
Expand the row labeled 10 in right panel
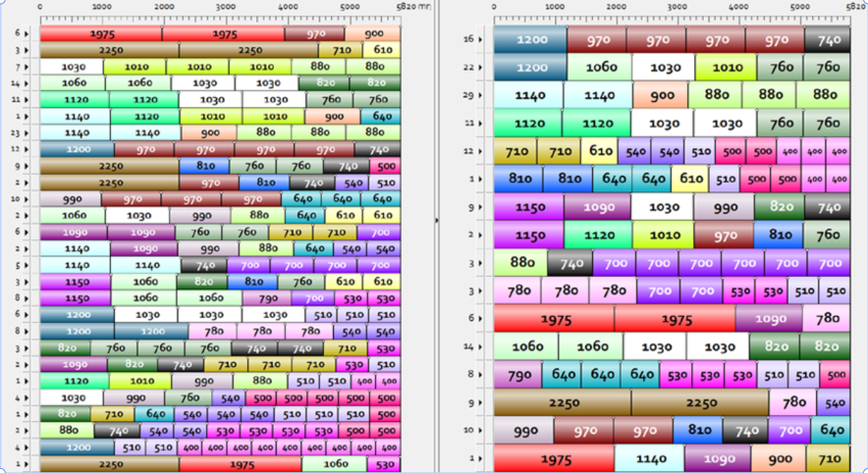coord(480,431)
